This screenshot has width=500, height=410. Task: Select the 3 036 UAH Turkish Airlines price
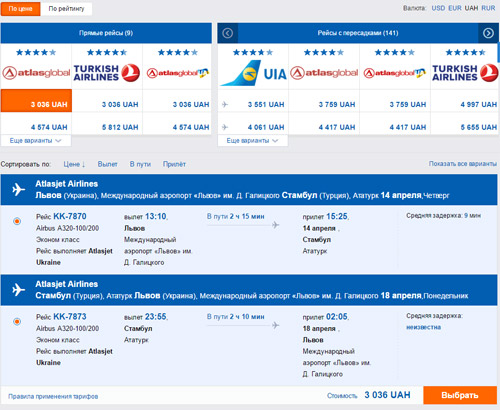point(120,105)
